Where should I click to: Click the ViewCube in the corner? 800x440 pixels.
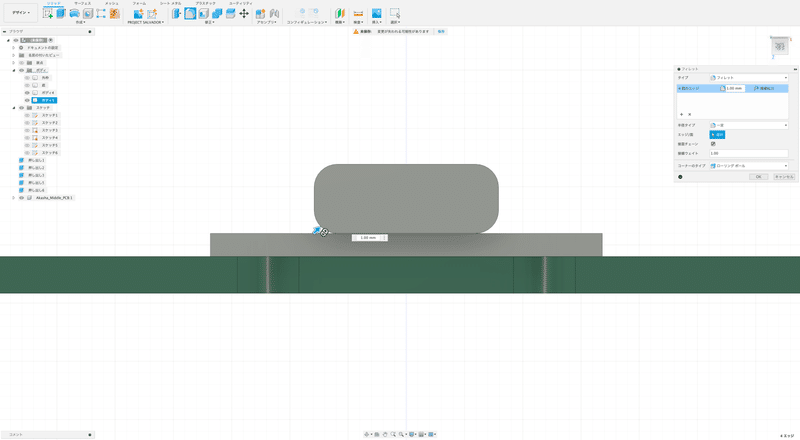779,46
